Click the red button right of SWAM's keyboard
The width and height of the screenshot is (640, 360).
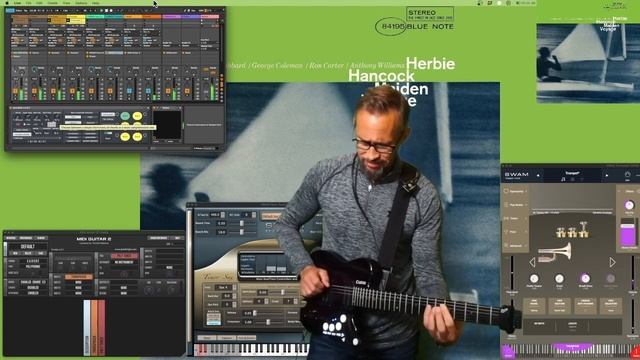tap(636, 352)
